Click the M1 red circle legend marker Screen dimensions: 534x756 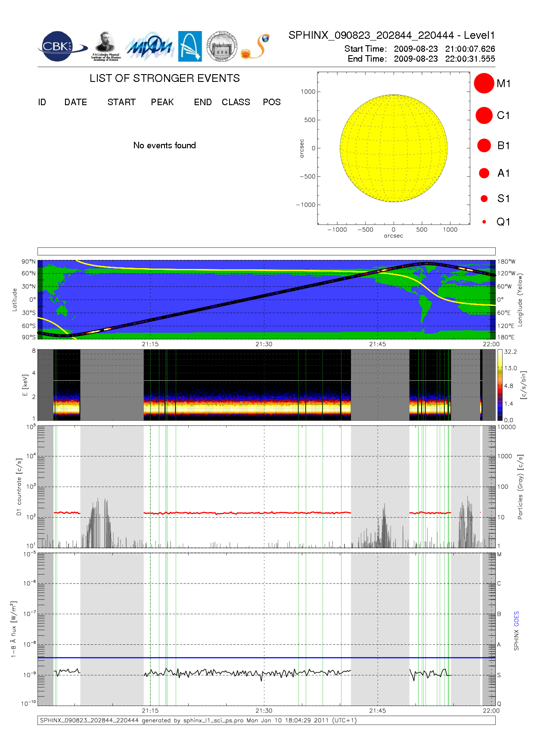(484, 83)
